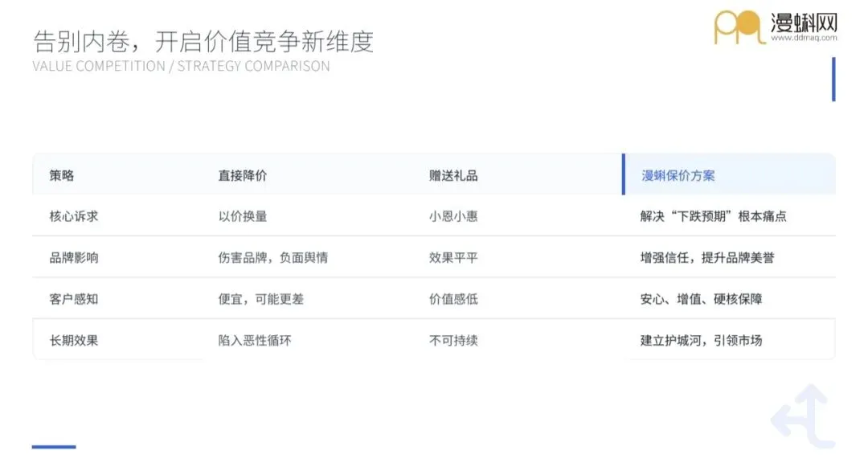
Task: Click the 小恩小惠 cell
Action: [x=453, y=216]
